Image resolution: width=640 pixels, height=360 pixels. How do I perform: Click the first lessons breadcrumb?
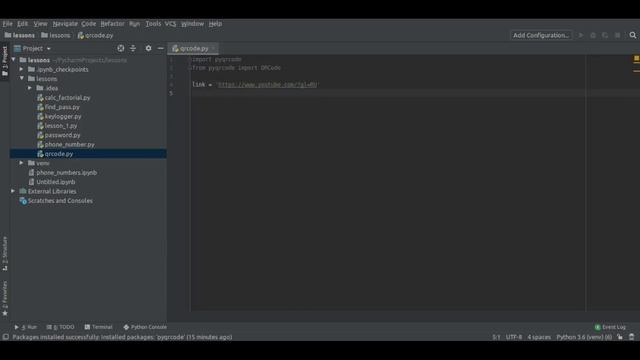coord(20,36)
